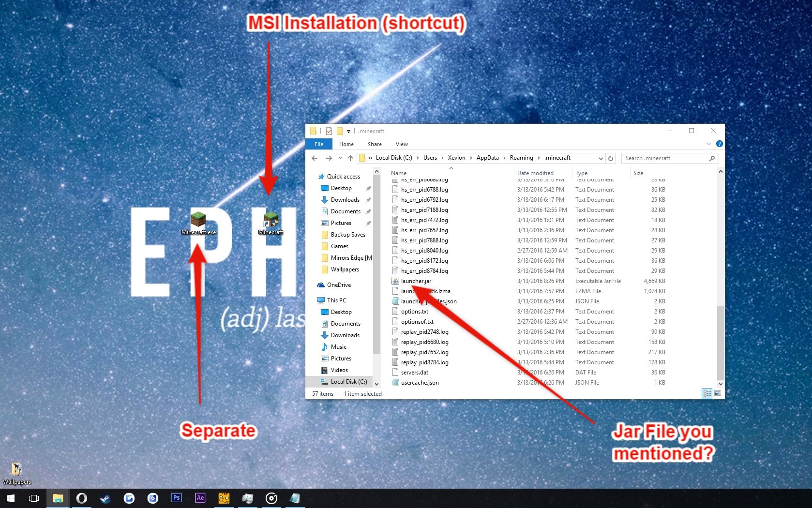The width and height of the screenshot is (812, 508).
Task: Expand the chevron after Roaming in address bar
Action: pyautogui.click(x=539, y=158)
